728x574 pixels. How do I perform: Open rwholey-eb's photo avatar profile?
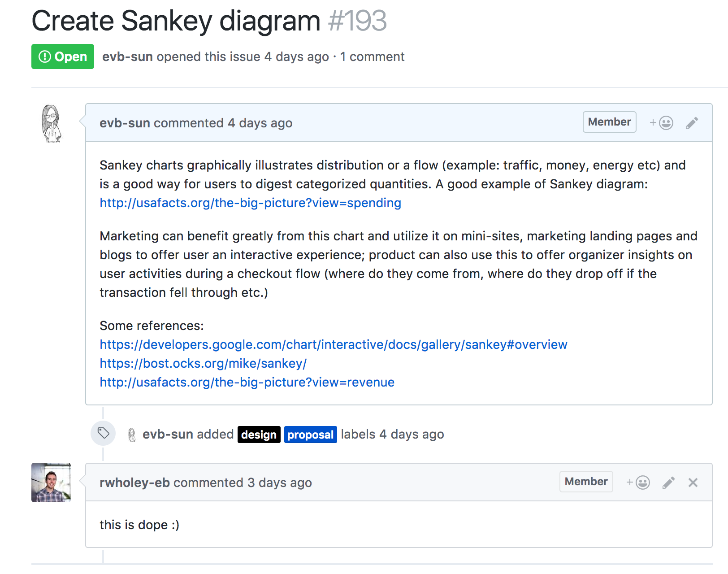pos(51,483)
